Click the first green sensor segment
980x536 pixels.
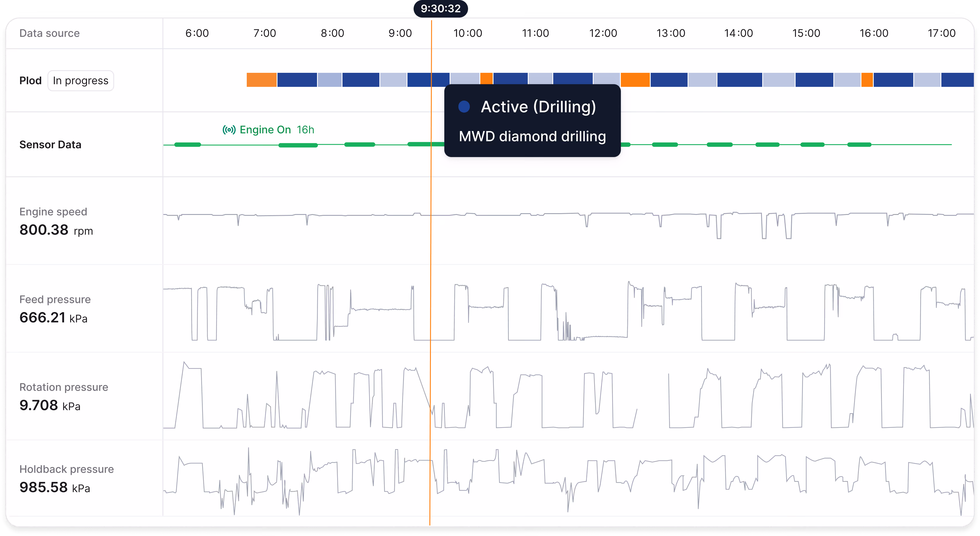coord(188,145)
